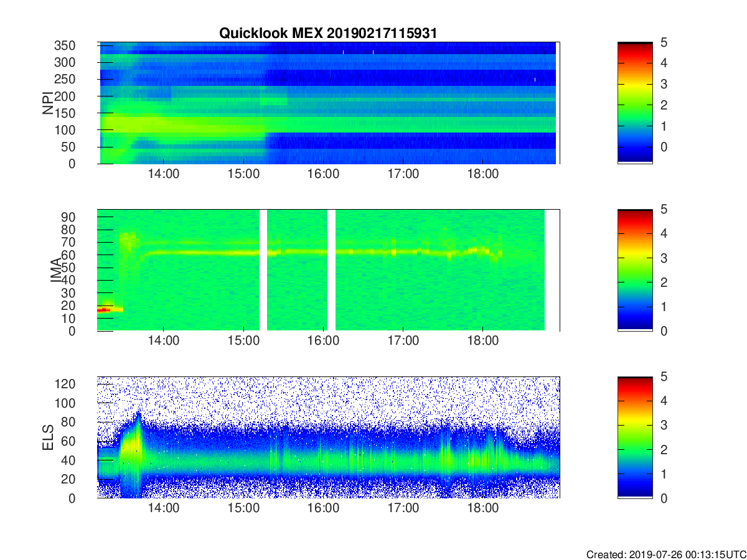Select the ELS y-axis label
747x560 pixels.
47,437
